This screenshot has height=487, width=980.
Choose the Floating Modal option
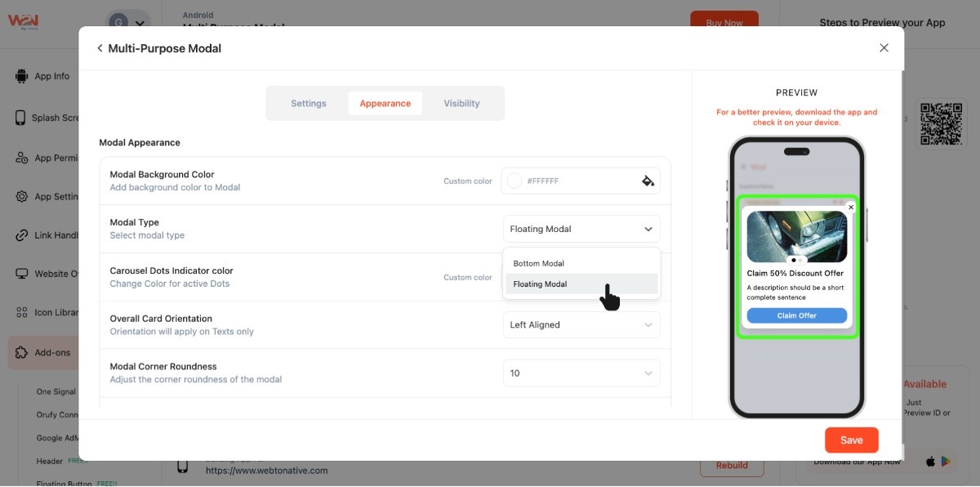tap(541, 284)
